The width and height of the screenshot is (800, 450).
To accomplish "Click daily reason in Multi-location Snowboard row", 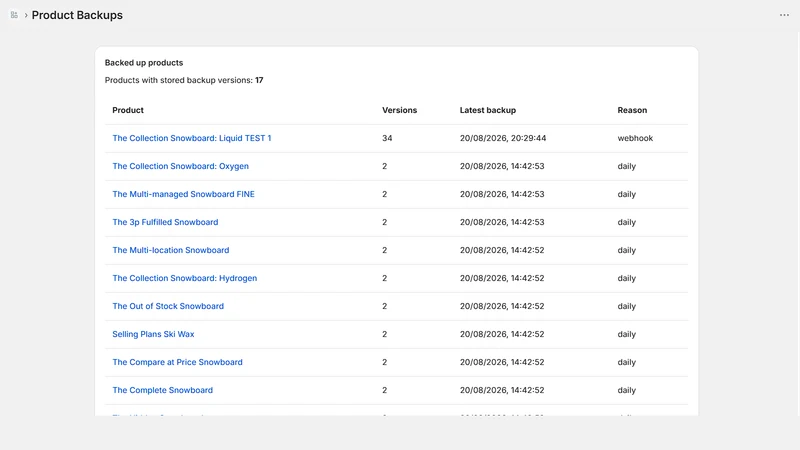I will coord(627,251).
